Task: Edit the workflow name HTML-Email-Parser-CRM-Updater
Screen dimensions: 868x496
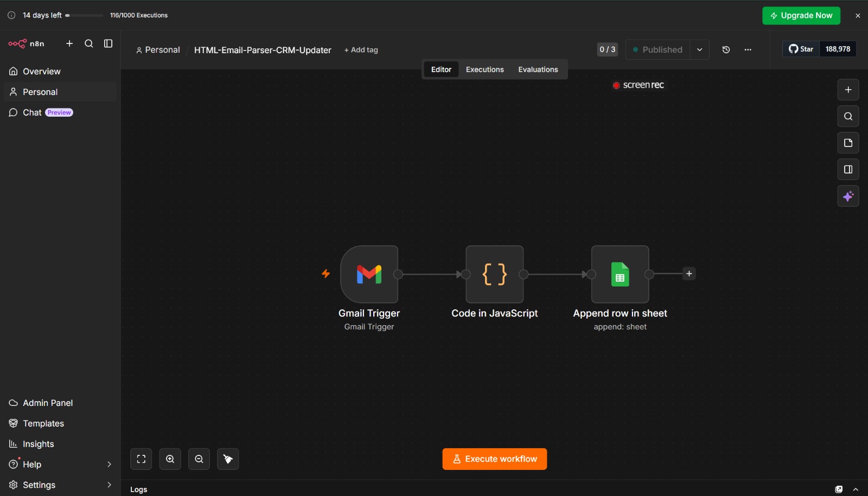Action: [263, 50]
